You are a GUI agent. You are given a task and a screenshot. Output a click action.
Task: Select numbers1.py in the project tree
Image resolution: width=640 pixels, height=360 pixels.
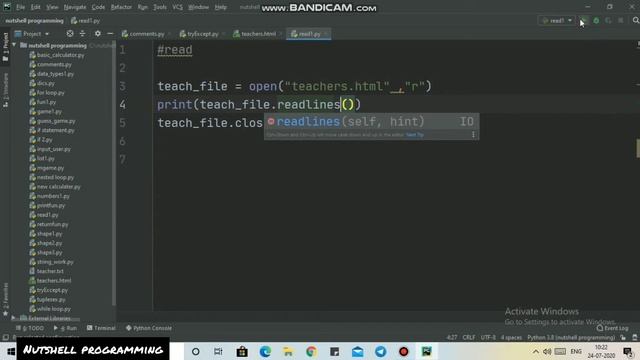point(49,196)
